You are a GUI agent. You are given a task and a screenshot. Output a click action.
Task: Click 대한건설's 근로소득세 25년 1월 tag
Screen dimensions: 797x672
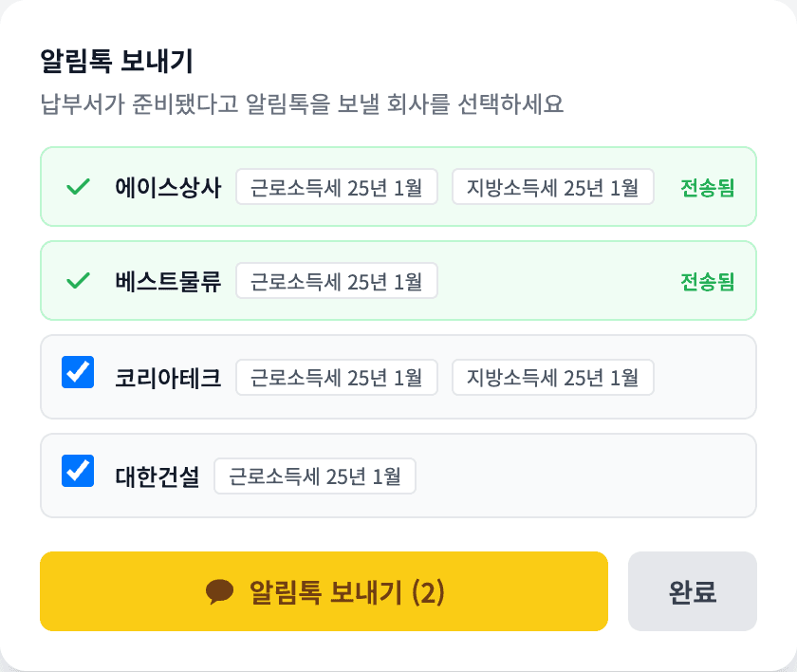click(314, 476)
